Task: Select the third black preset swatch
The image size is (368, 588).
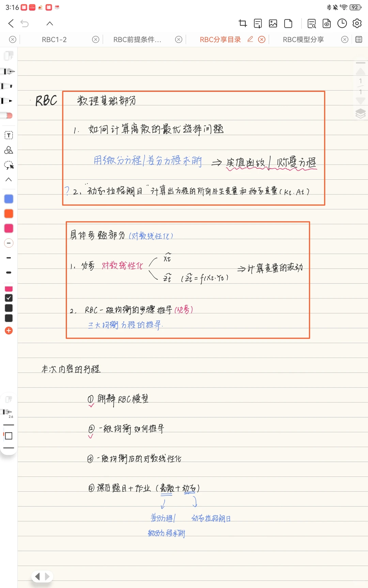Action: tap(9, 318)
